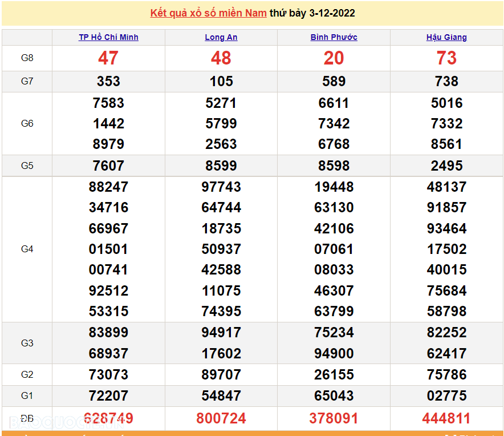504x436 pixels.
Task: Click the G7 number 589 under Bình Phước
Action: click(x=334, y=81)
